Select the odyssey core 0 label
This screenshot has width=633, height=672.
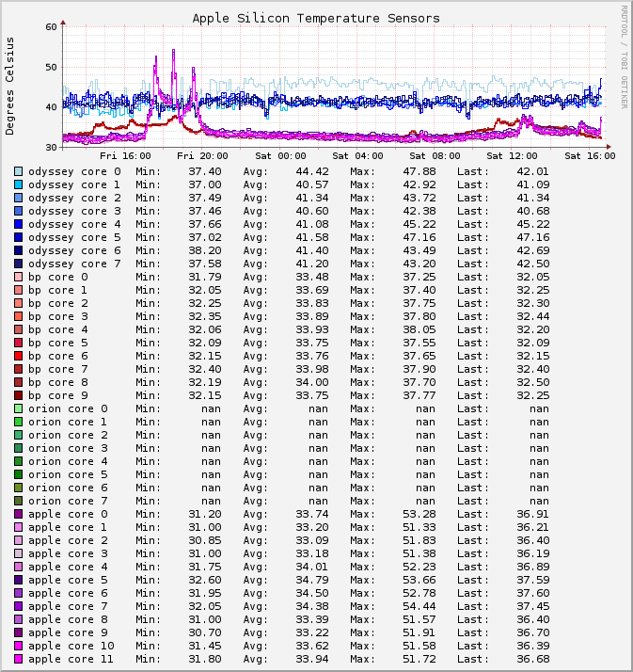click(74, 172)
